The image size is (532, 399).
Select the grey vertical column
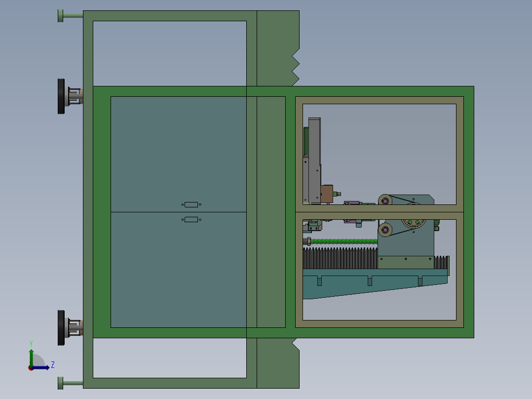coord(314,160)
